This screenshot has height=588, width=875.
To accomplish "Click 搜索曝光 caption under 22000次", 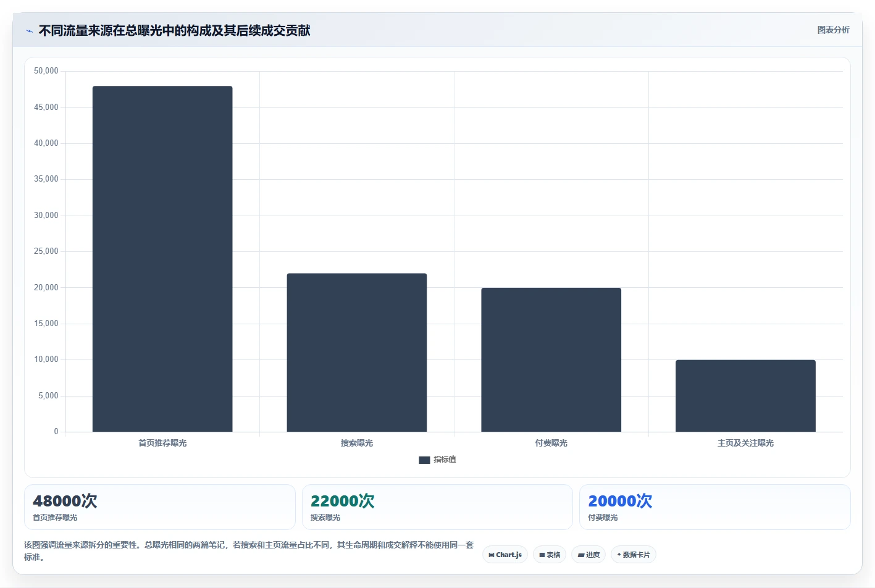I will pos(325,518).
